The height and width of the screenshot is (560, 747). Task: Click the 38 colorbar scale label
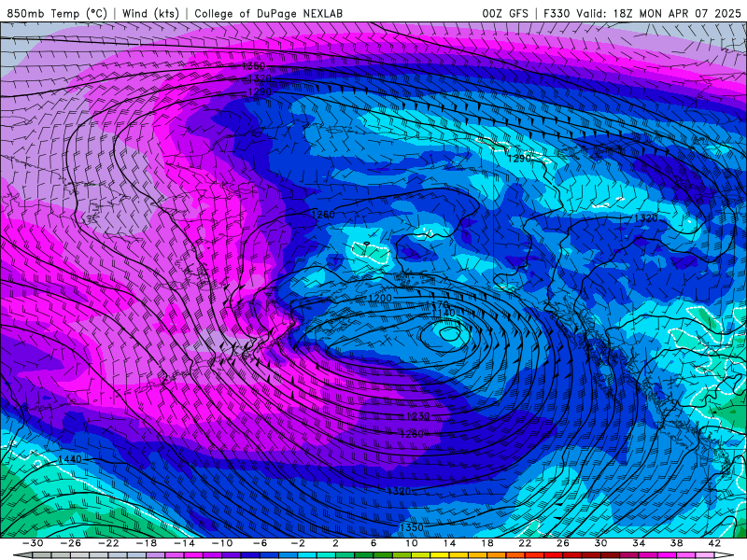click(x=676, y=543)
